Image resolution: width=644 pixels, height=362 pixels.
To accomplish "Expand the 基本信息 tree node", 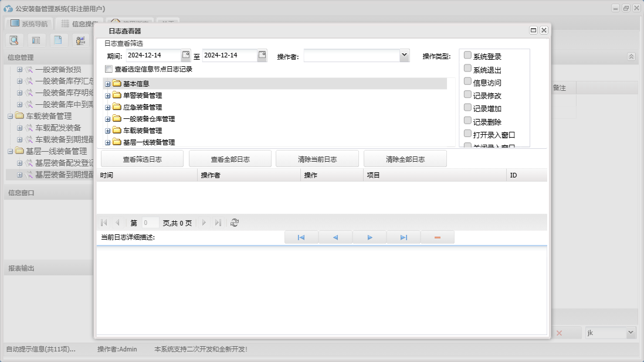I will [107, 84].
